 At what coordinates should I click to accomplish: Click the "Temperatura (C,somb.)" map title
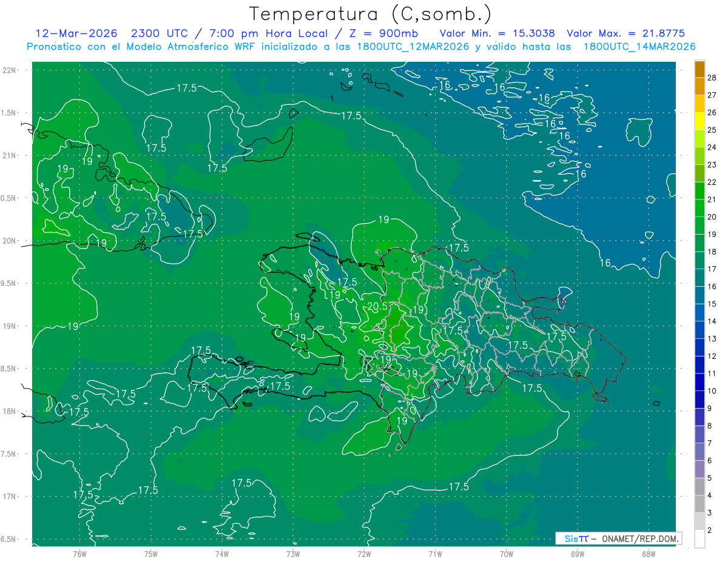[x=371, y=14]
